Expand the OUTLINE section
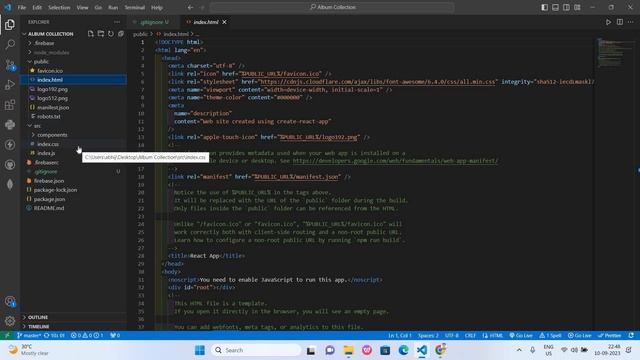The width and height of the screenshot is (640, 360). (73, 317)
